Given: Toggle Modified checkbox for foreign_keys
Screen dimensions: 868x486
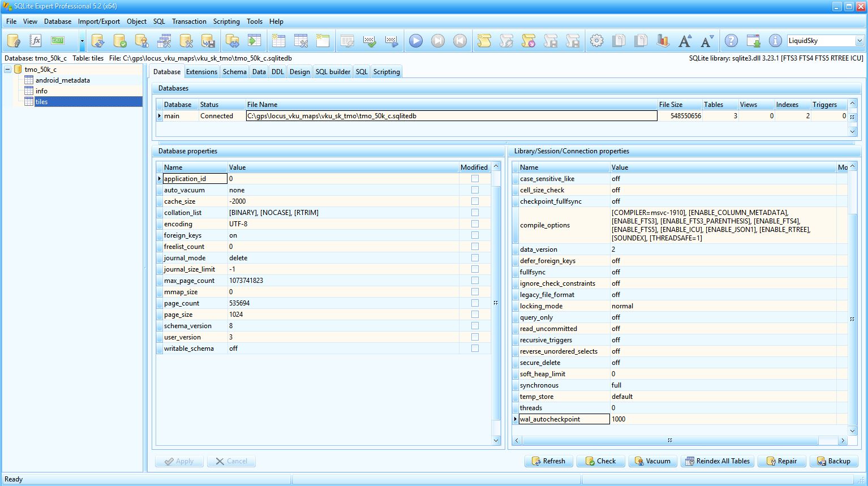Looking at the screenshot, I should click(475, 235).
